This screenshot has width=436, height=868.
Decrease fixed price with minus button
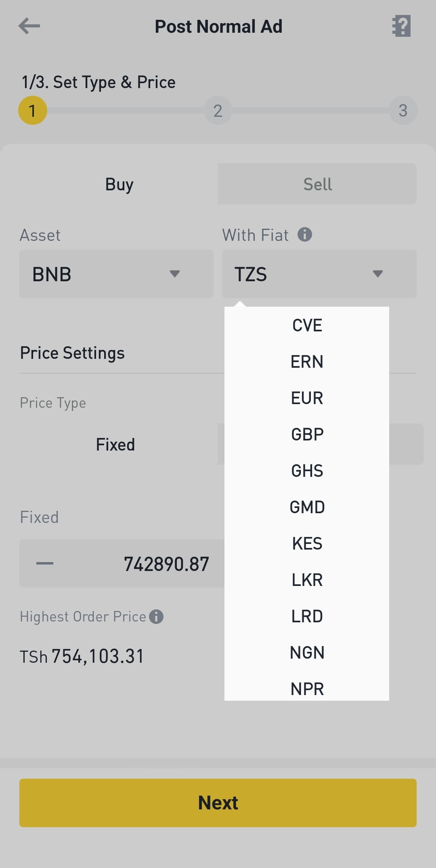45,563
